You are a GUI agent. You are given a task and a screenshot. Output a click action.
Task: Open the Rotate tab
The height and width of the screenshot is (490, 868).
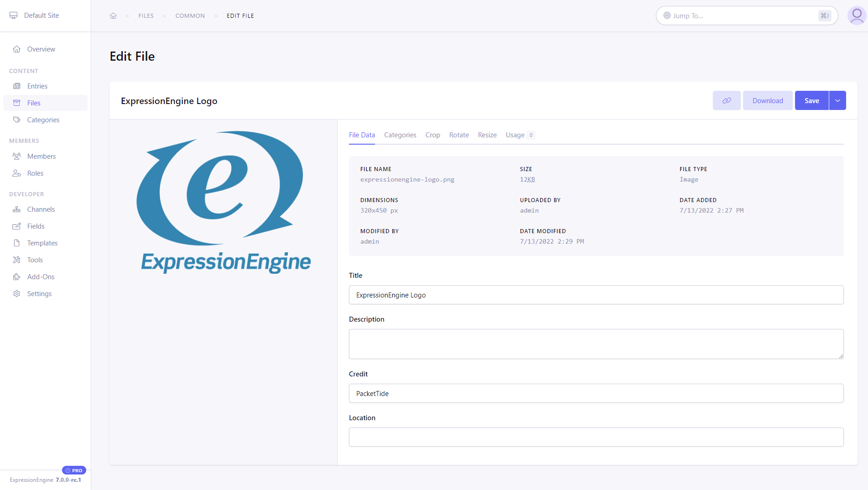click(x=459, y=135)
